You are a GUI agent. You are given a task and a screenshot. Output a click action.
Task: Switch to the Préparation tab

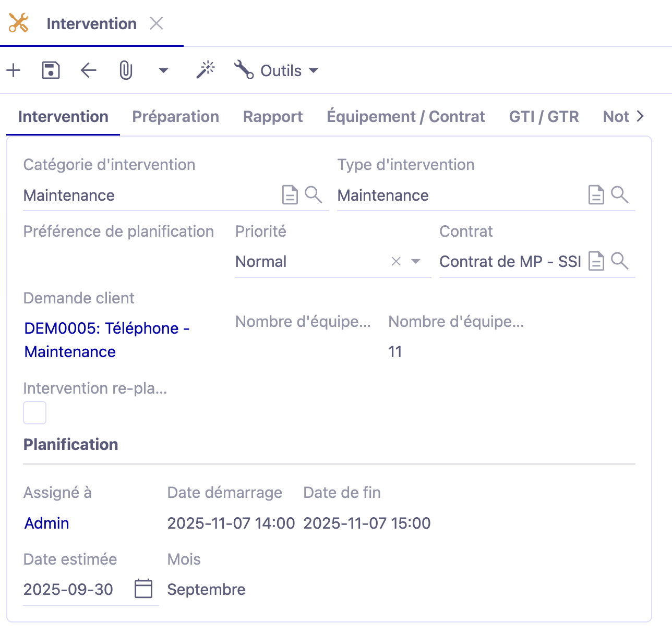click(x=175, y=116)
